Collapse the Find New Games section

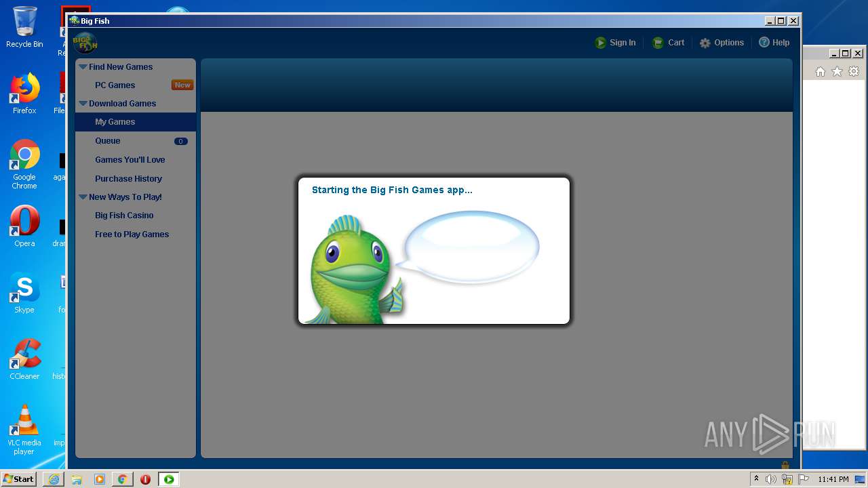83,67
